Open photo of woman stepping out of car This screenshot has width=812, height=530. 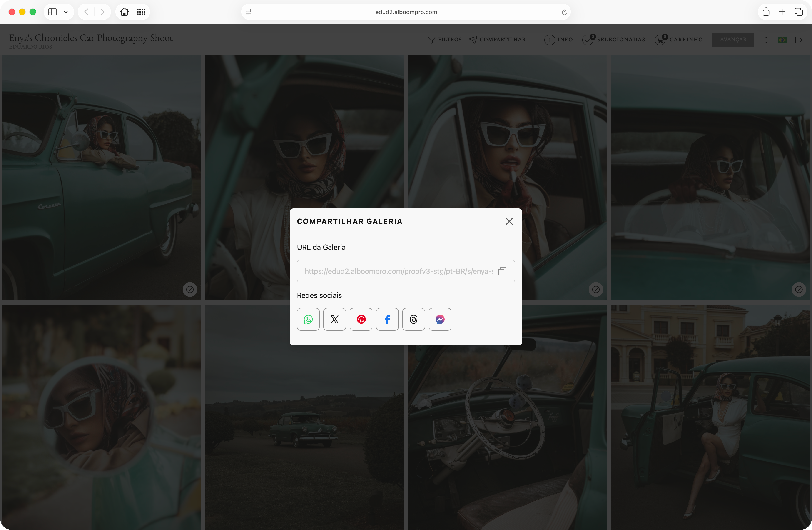pyautogui.click(x=710, y=417)
